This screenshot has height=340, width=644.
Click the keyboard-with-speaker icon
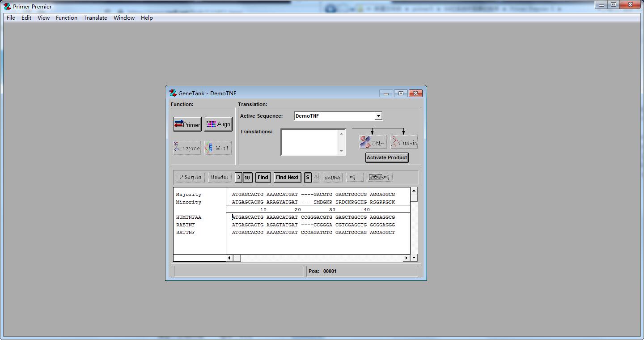[380, 178]
